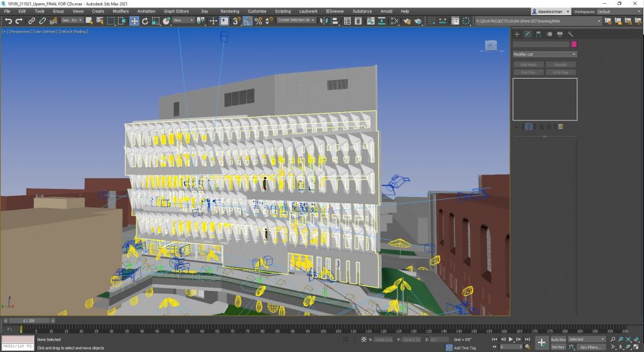The image size is (644, 352).
Task: Click the Default Shading viewport label
Action: pos(74,31)
